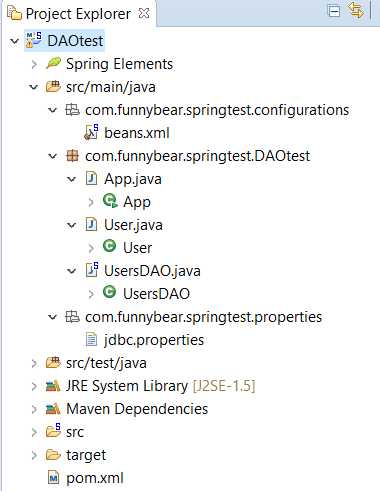Toggle the Link with Editor icon
The image size is (380, 491).
point(355,10)
